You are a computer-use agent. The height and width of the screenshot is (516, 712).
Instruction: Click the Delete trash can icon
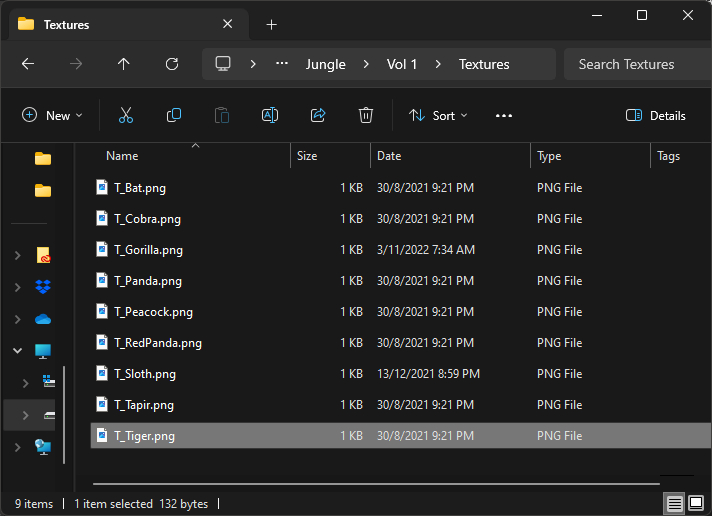(366, 115)
